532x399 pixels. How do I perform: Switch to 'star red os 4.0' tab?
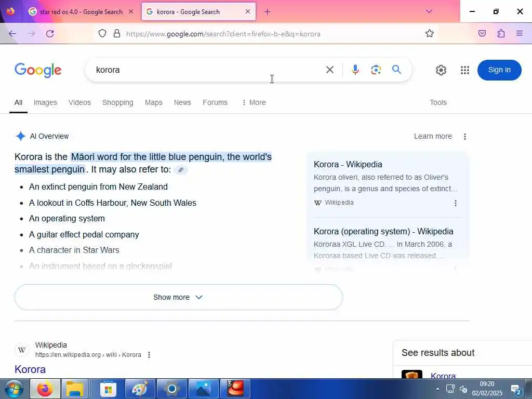click(81, 12)
